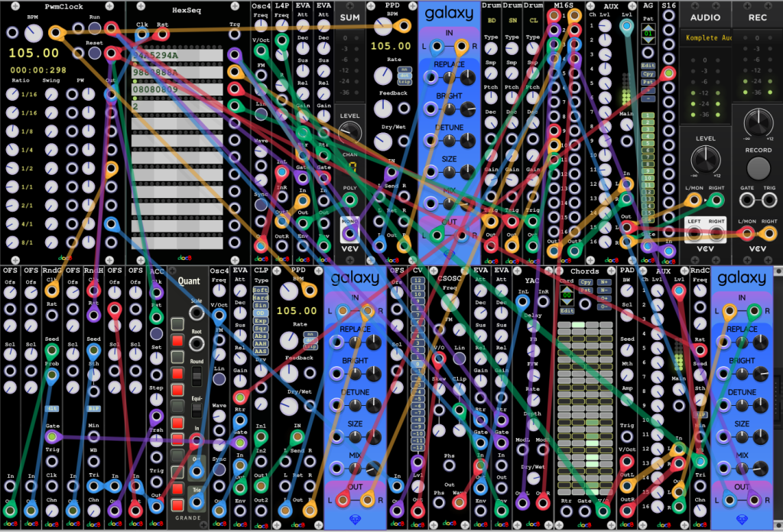Click the AUDIO module L/MON input jack
This screenshot has height=532, width=783.
coord(694,200)
